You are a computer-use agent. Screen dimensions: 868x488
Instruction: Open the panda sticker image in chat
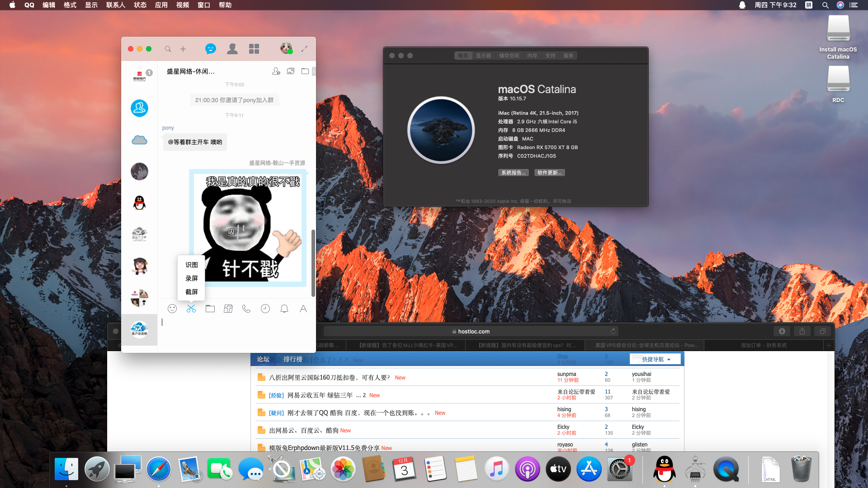[x=248, y=228]
